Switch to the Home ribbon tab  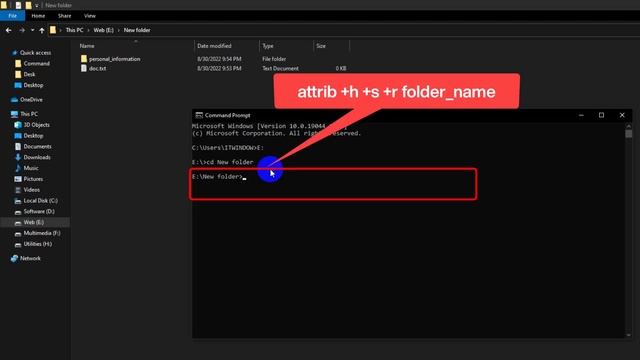38,16
